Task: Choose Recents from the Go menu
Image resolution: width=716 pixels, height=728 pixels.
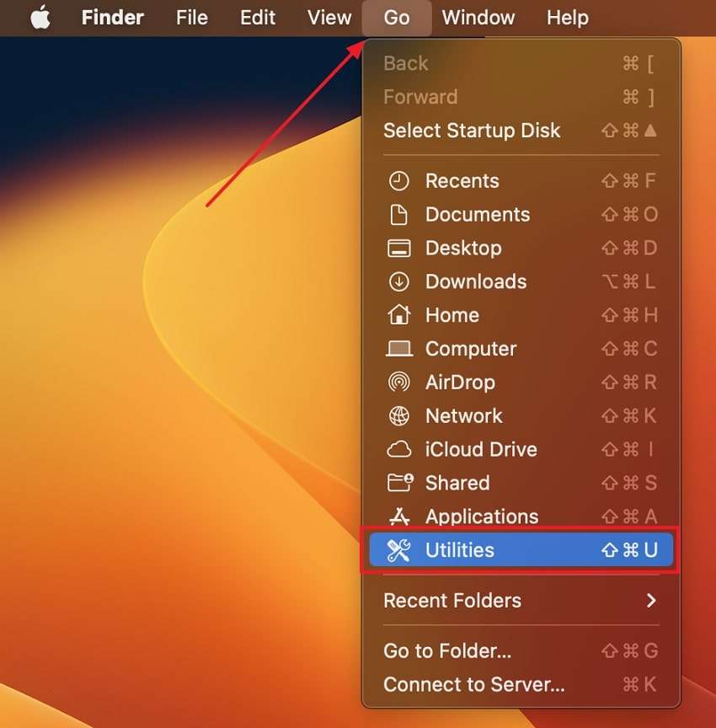Action: pyautogui.click(x=521, y=181)
